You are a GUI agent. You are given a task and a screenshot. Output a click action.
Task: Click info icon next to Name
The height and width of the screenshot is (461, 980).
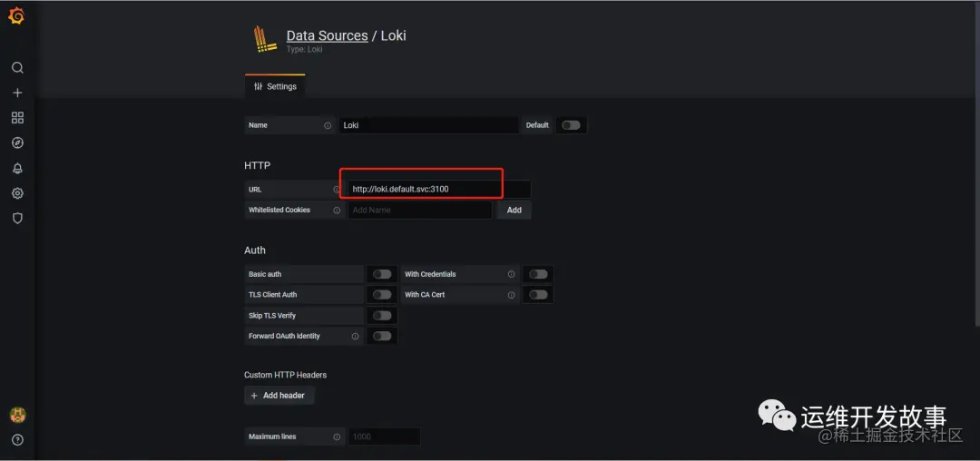328,125
